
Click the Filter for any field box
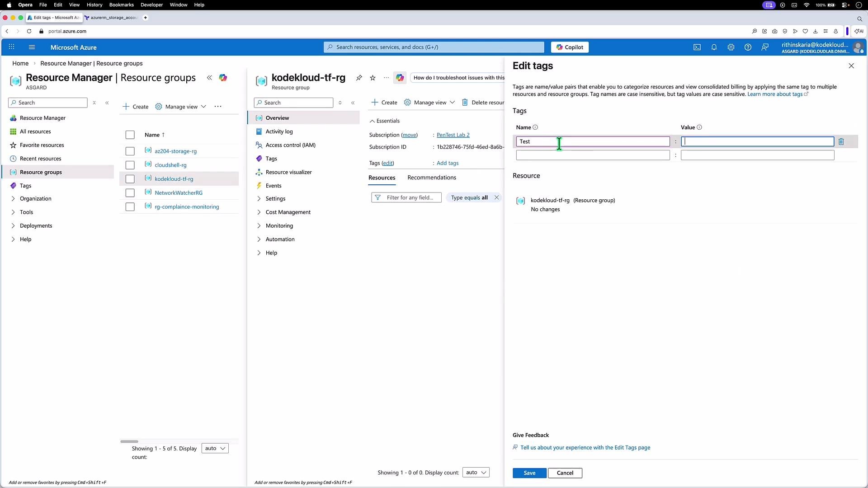[406, 197]
